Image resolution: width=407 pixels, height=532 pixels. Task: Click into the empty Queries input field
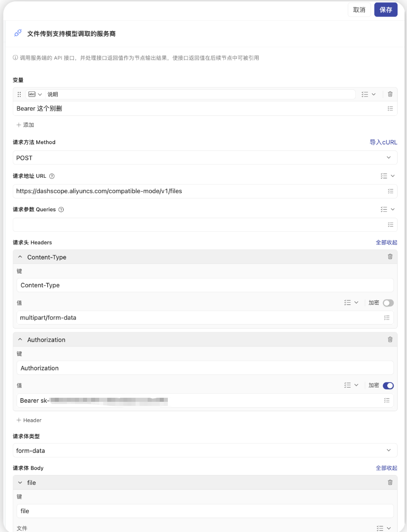click(197, 225)
